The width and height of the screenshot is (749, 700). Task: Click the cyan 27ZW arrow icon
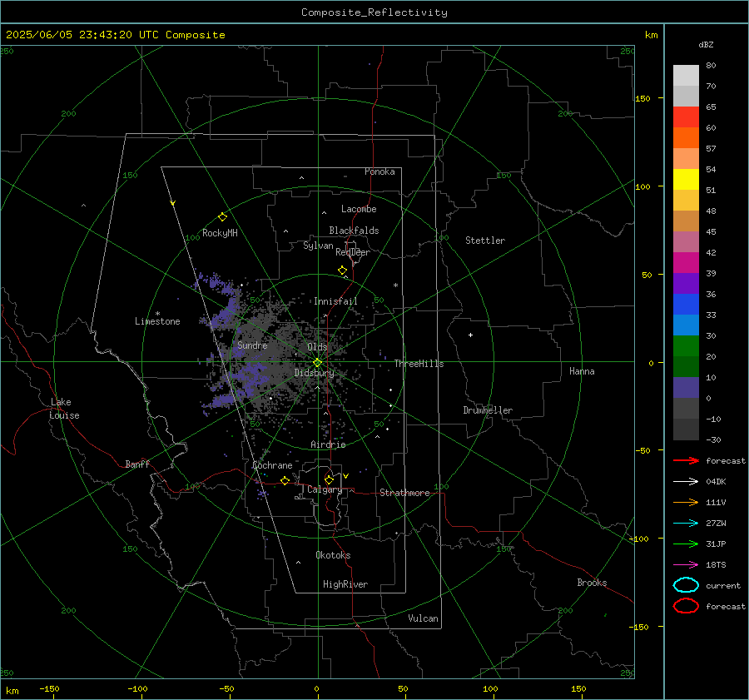(686, 523)
